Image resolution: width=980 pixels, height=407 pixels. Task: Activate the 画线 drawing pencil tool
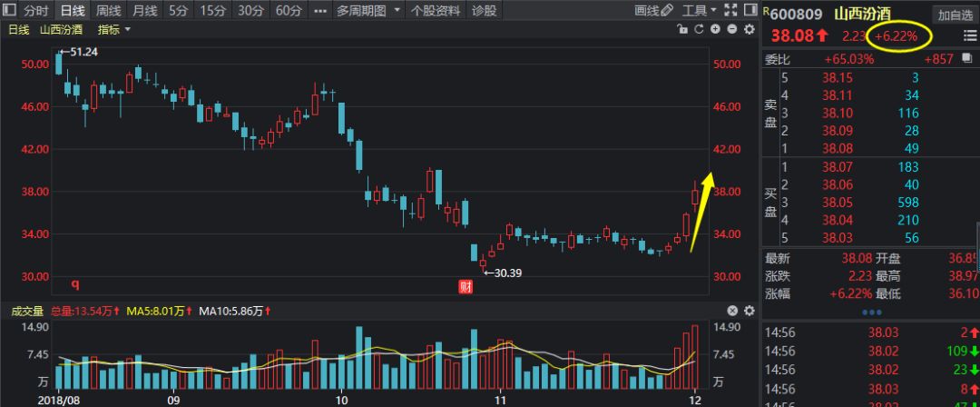[653, 10]
